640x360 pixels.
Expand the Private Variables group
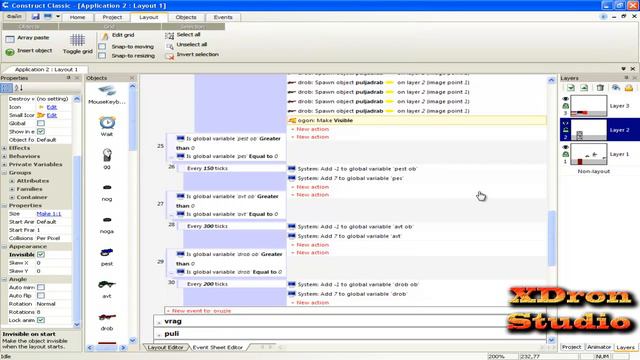(x=4, y=164)
